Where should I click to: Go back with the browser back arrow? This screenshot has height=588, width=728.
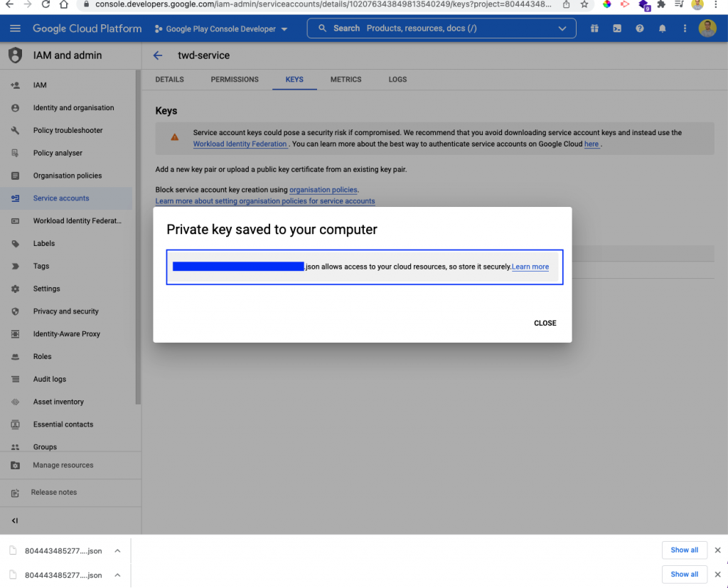9,4
